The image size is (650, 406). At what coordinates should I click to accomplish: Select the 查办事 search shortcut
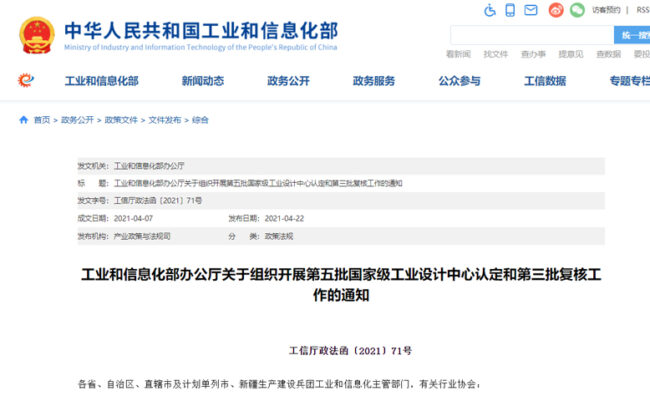pyautogui.click(x=533, y=54)
